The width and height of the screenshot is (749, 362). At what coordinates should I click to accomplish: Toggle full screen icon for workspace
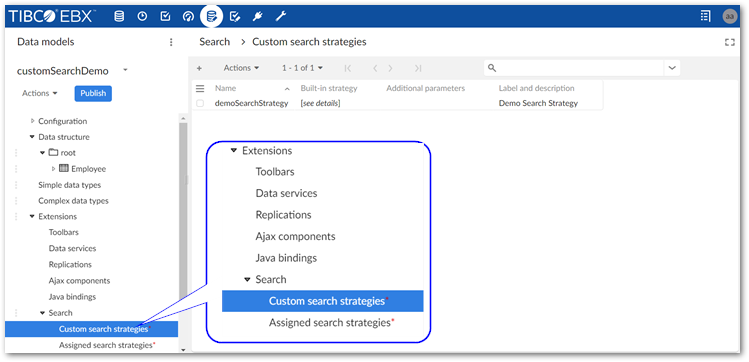pos(729,43)
